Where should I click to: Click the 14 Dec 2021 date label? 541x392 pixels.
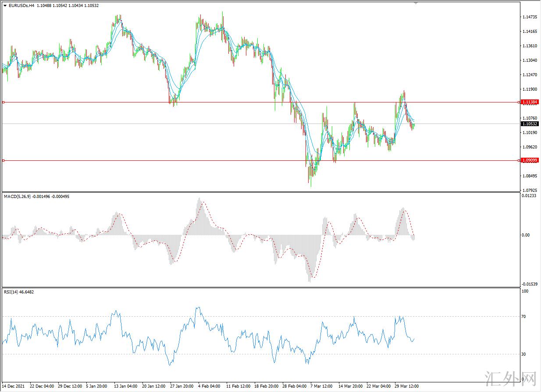point(14,386)
